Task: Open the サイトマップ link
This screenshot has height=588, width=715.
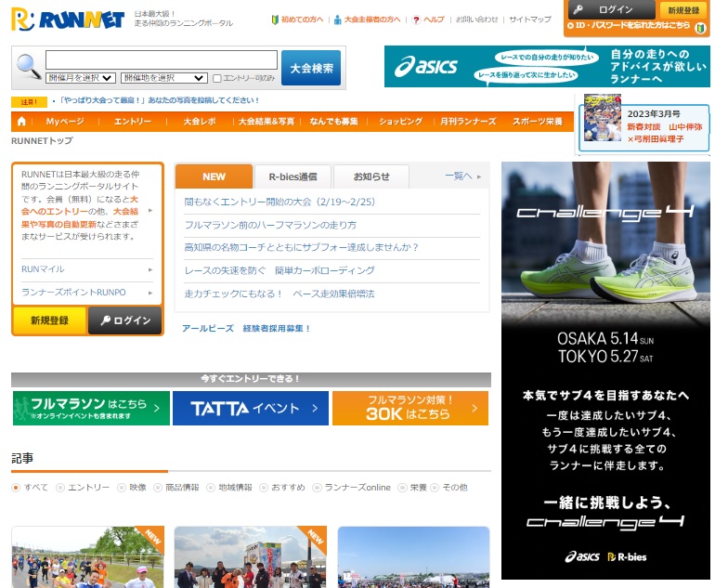Action: [530, 20]
